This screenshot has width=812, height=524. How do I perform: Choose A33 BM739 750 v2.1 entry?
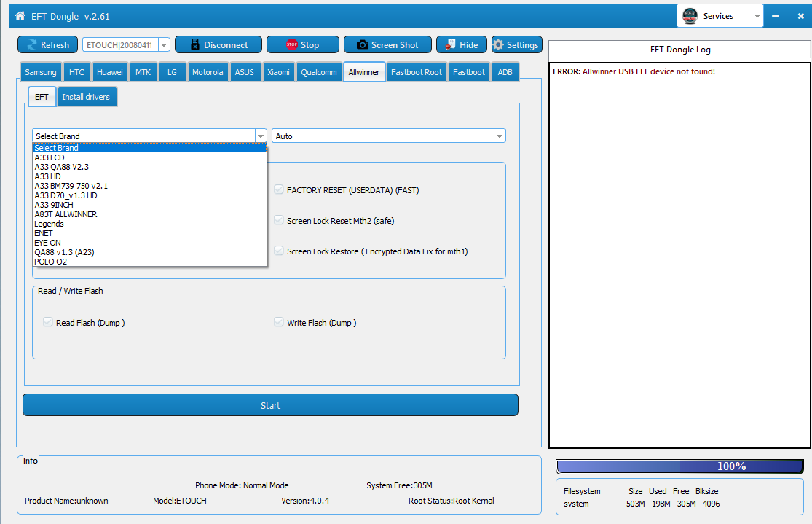click(149, 186)
